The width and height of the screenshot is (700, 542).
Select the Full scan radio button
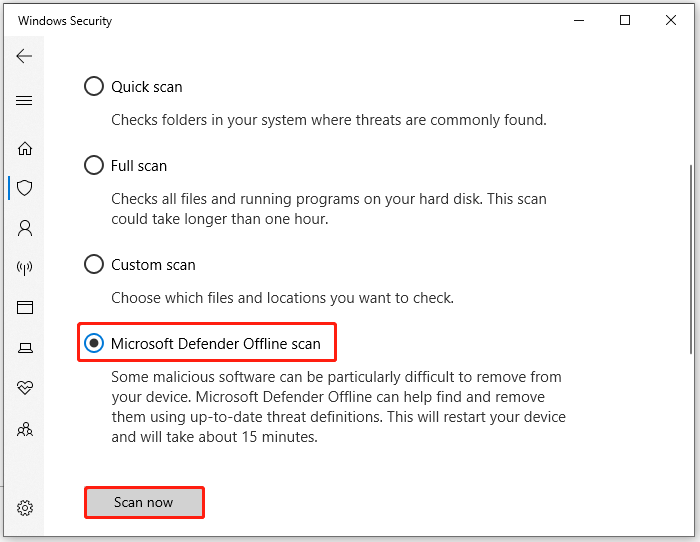click(94, 165)
